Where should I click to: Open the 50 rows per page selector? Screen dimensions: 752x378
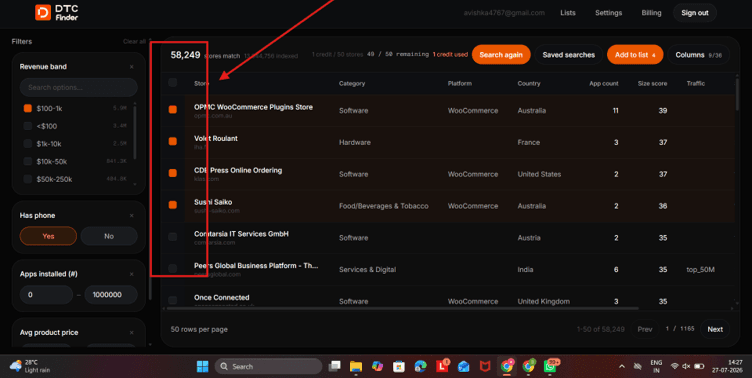pyautogui.click(x=199, y=330)
